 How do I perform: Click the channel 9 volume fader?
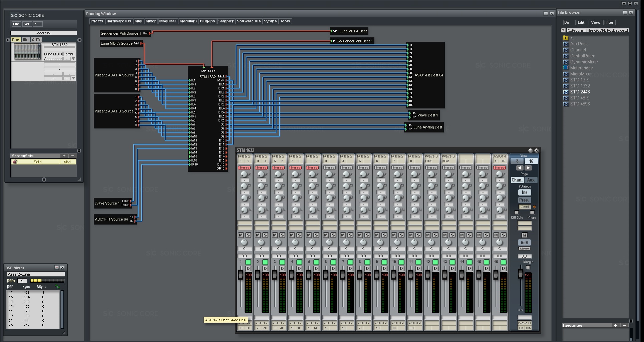(376, 275)
